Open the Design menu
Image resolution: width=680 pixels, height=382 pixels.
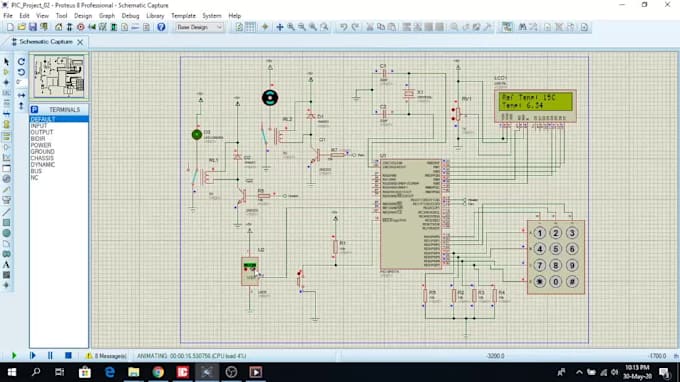82,16
